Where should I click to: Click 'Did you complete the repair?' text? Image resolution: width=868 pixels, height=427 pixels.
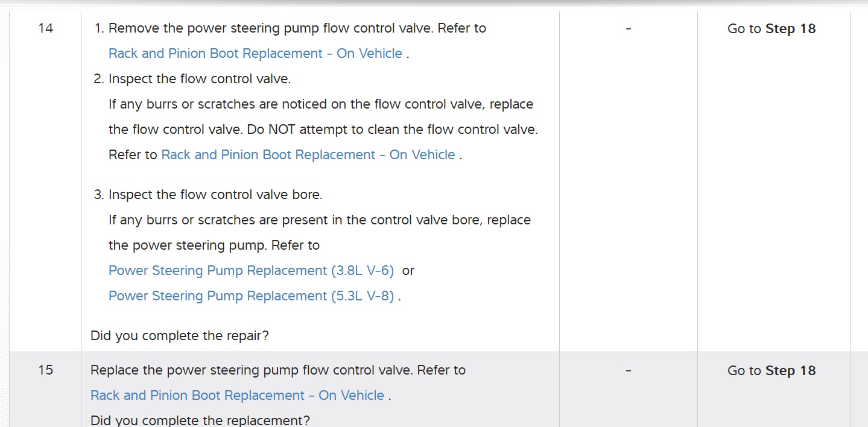tap(179, 336)
